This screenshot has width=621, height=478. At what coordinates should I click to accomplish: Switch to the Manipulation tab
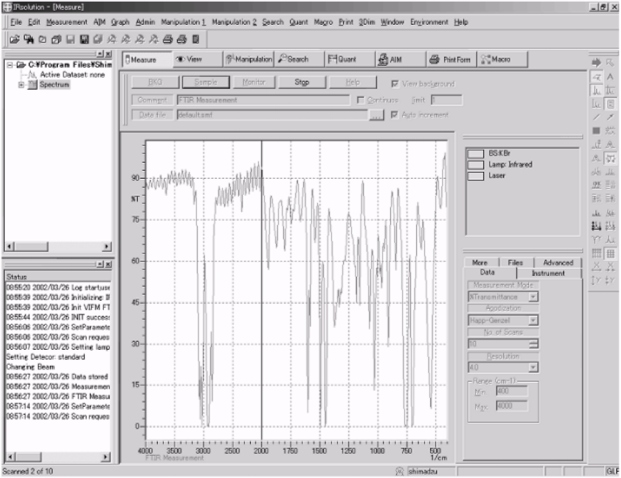click(248, 59)
